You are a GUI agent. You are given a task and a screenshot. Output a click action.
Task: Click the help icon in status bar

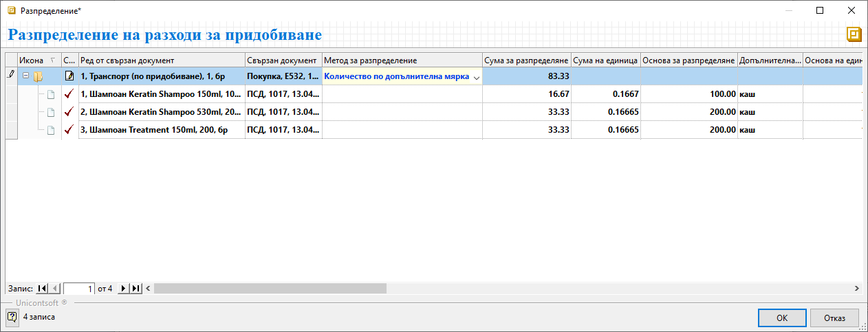coord(12,317)
